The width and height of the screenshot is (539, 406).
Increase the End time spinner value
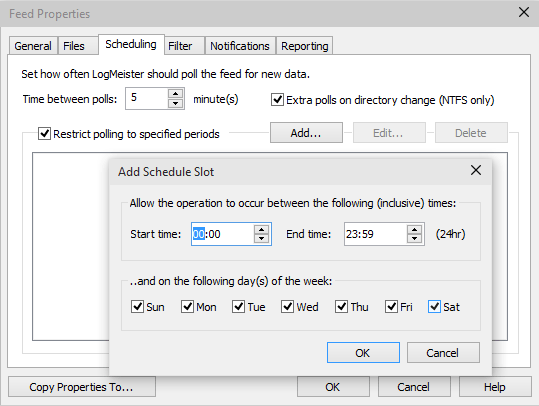point(415,230)
